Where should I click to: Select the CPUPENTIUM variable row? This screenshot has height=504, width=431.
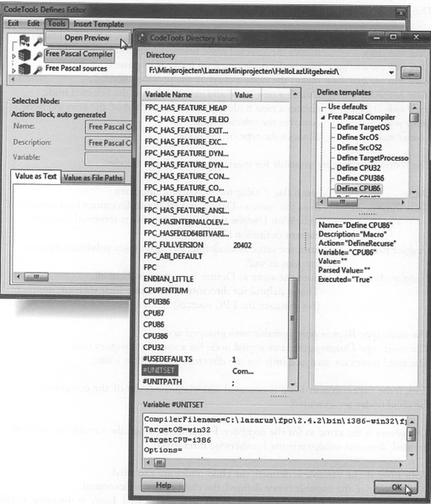(215, 290)
